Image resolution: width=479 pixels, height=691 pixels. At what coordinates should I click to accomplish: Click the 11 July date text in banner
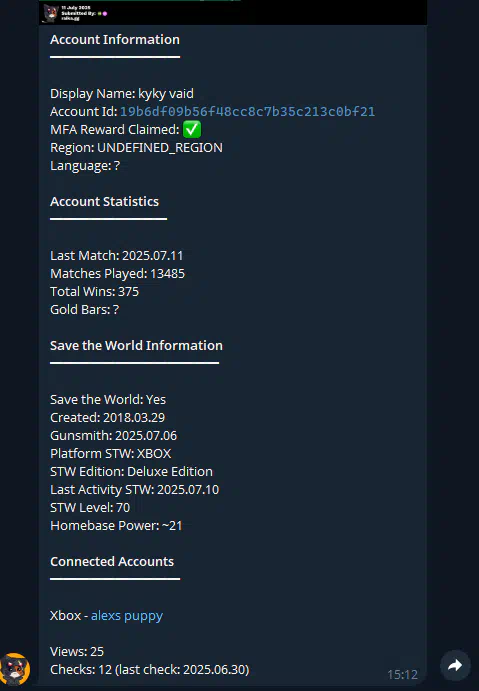76,8
